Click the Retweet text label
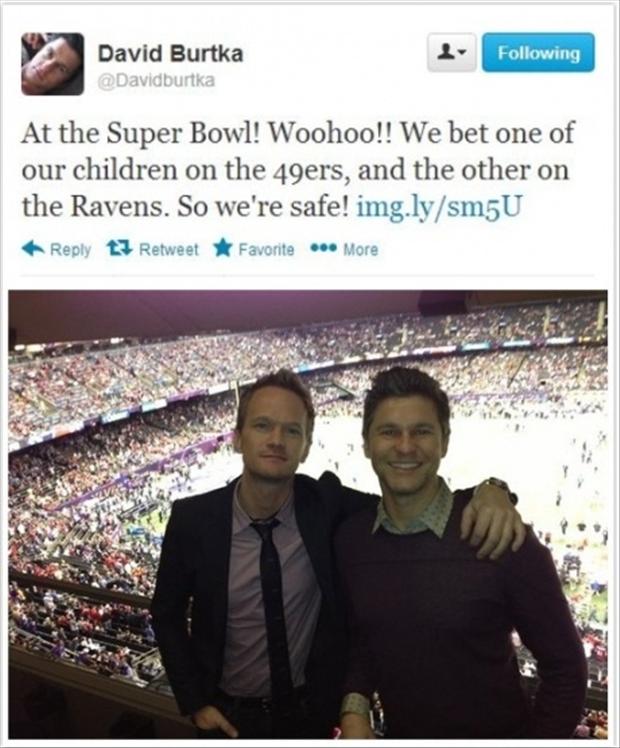This screenshot has width=620, height=748. pyautogui.click(x=169, y=249)
